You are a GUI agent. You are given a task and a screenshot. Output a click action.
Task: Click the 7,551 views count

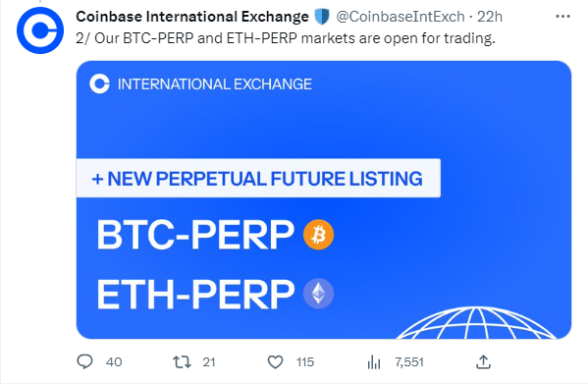tap(409, 362)
